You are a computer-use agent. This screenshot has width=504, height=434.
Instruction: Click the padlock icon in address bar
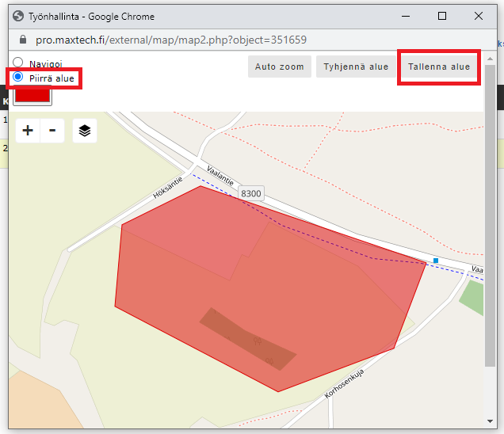21,40
